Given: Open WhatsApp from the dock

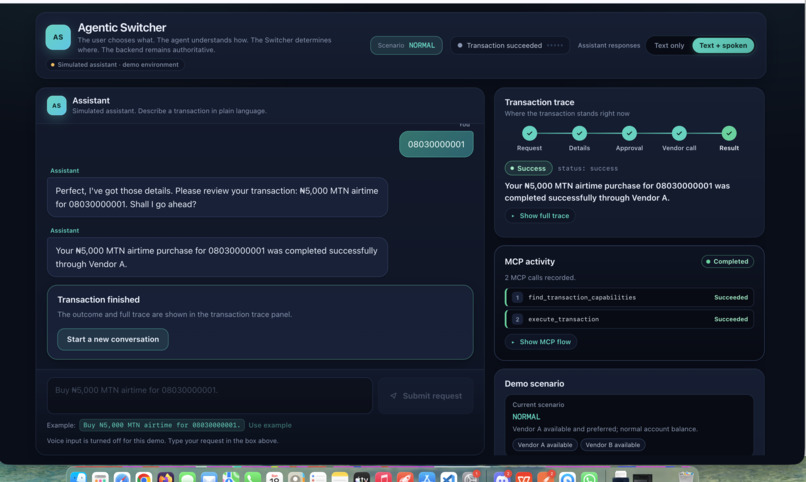Looking at the screenshot, I should [589, 477].
